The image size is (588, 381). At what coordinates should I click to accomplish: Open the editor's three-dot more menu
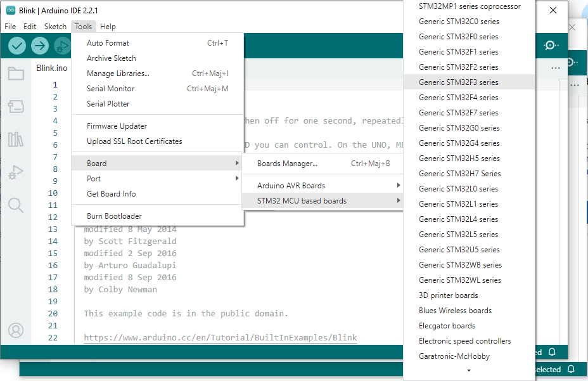coord(556,68)
